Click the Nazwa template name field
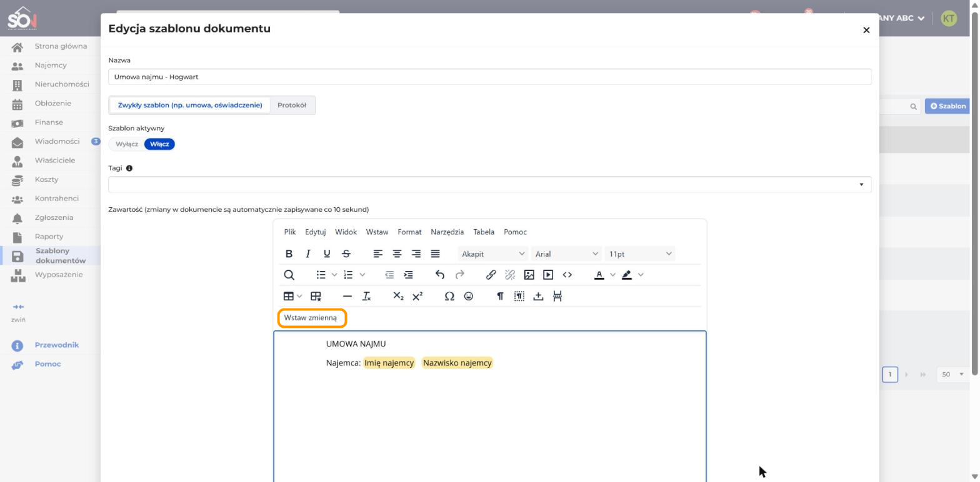The width and height of the screenshot is (980, 482). point(490,77)
